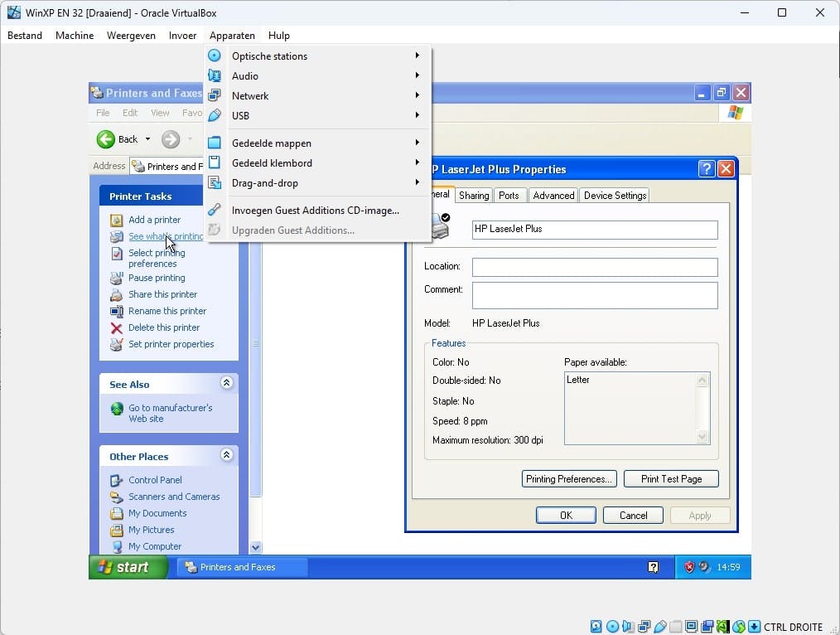Switch to the Device Settings tab

coord(615,196)
